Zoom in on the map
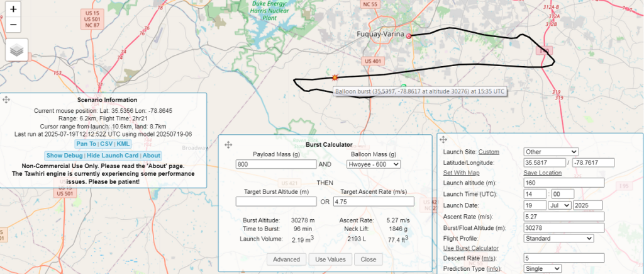 click(x=14, y=10)
